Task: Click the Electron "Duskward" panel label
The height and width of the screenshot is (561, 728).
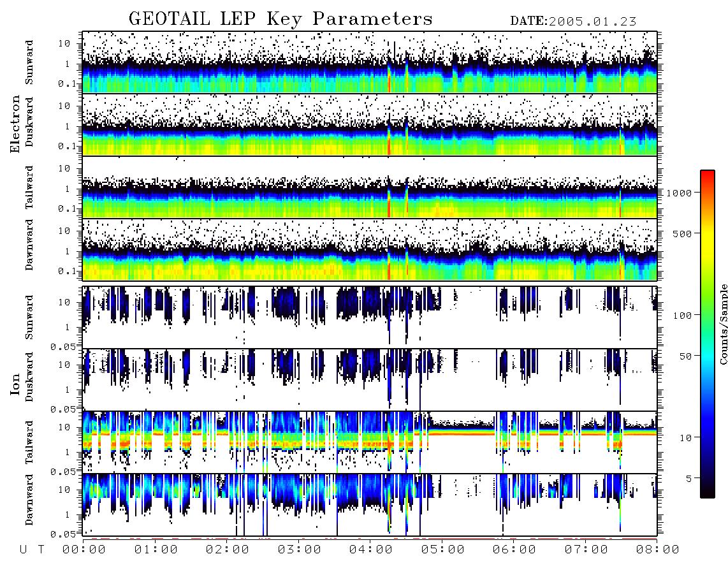Action: tap(29, 122)
